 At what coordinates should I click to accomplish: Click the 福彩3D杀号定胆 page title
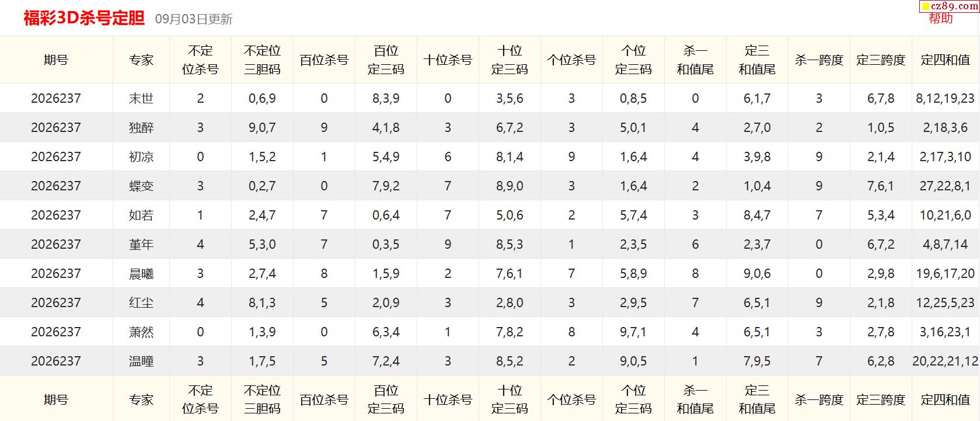pyautogui.click(x=84, y=18)
